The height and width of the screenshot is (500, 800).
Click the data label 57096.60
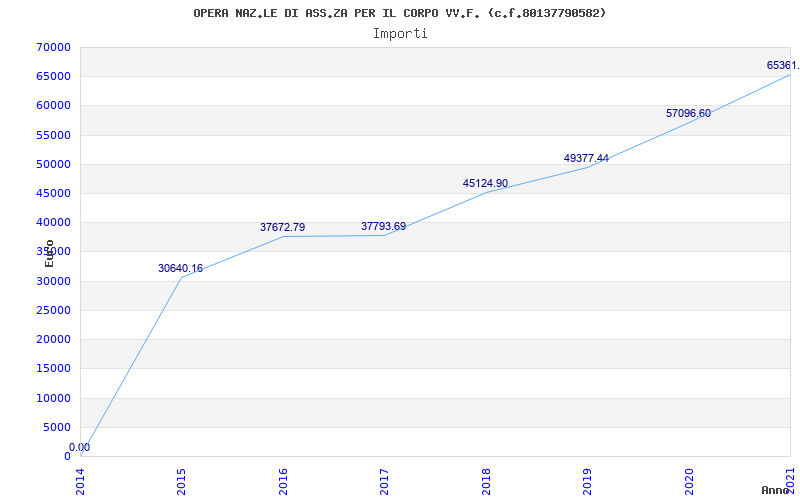688,113
